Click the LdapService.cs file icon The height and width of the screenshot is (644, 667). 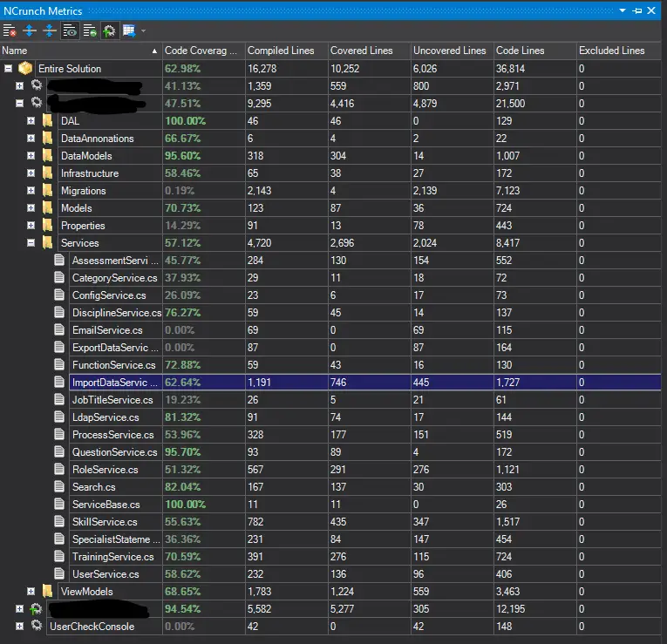[x=59, y=417]
